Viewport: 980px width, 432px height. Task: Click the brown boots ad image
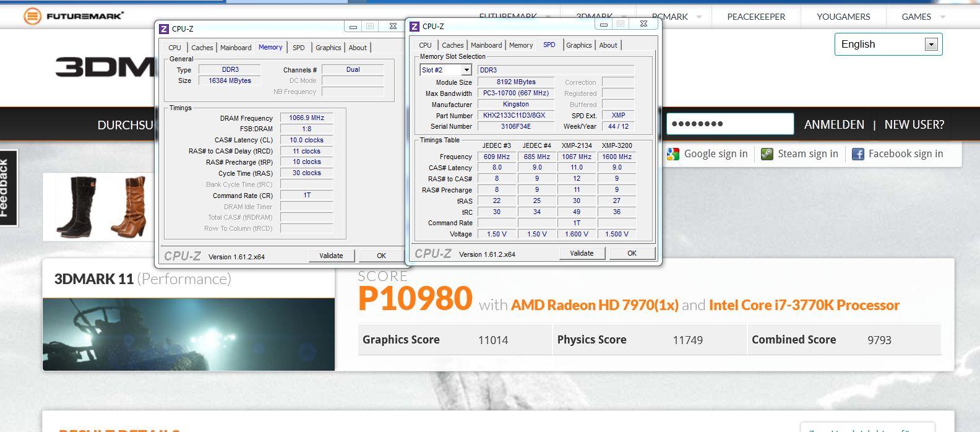pos(129,207)
